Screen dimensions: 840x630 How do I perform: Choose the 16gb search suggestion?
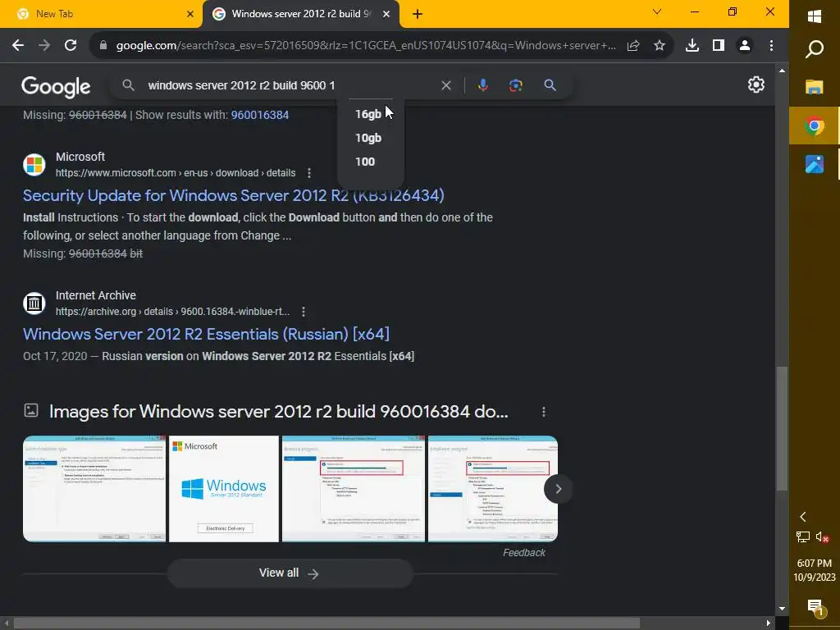click(x=368, y=114)
